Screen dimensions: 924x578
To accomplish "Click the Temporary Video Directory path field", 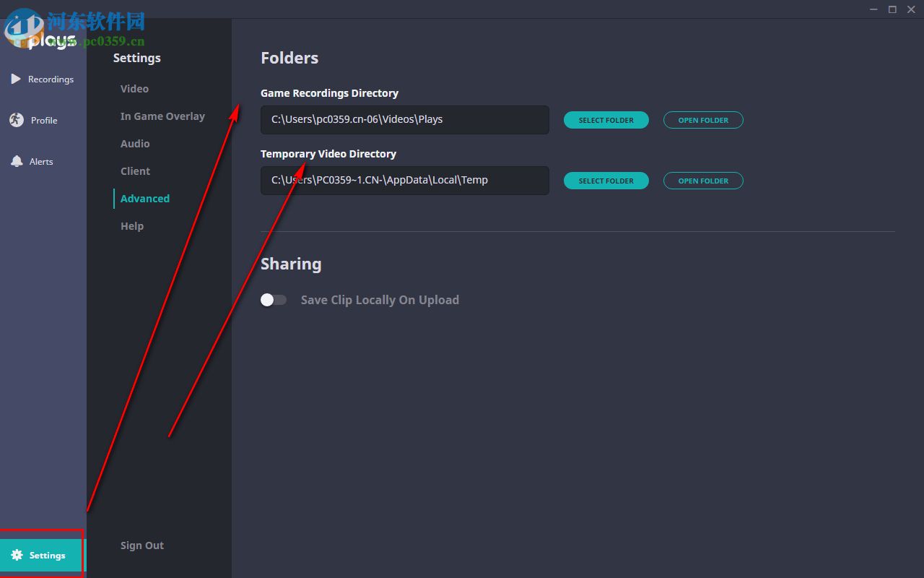I will [x=405, y=181].
